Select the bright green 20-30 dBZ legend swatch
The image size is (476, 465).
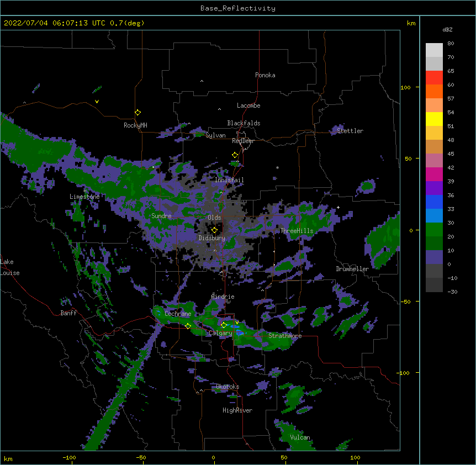click(x=434, y=230)
